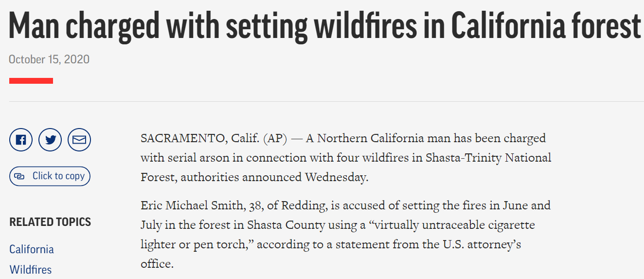Screen dimensions: 644x279
Task: Click the horizontal divider below the headline
Action: tap(326, 101)
